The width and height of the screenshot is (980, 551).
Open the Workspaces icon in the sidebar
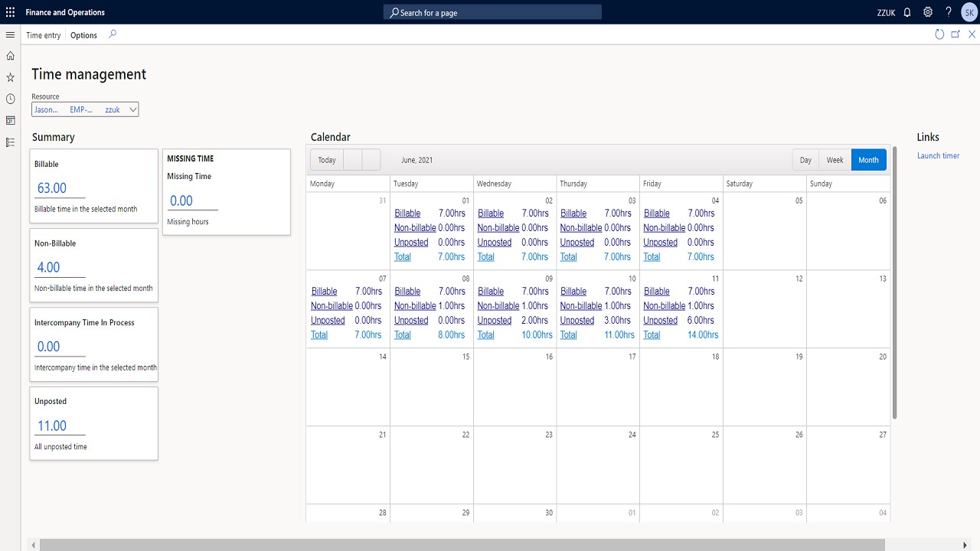(x=10, y=120)
